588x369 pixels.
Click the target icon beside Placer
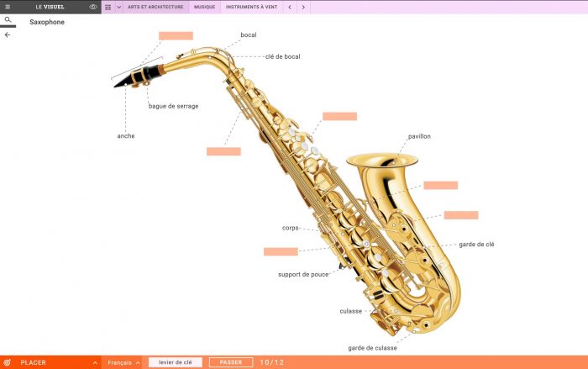pyautogui.click(x=7, y=362)
